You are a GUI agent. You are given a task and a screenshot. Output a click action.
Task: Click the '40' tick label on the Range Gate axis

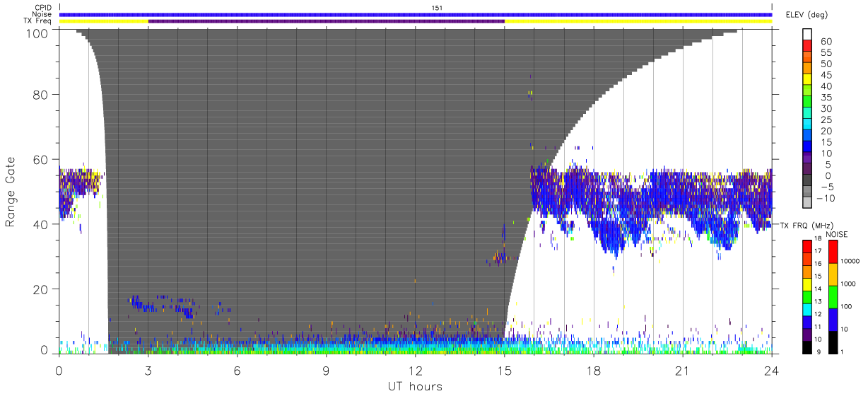(x=41, y=224)
